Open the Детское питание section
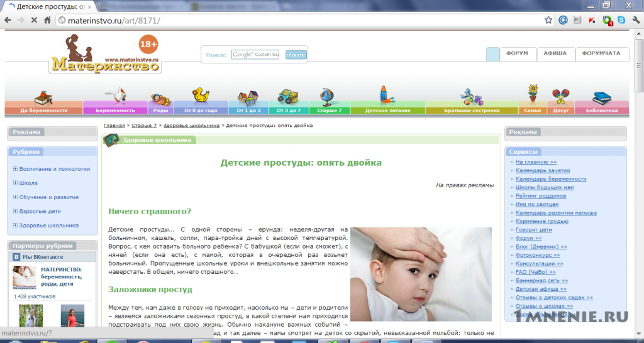This screenshot has width=644, height=343. tap(387, 111)
